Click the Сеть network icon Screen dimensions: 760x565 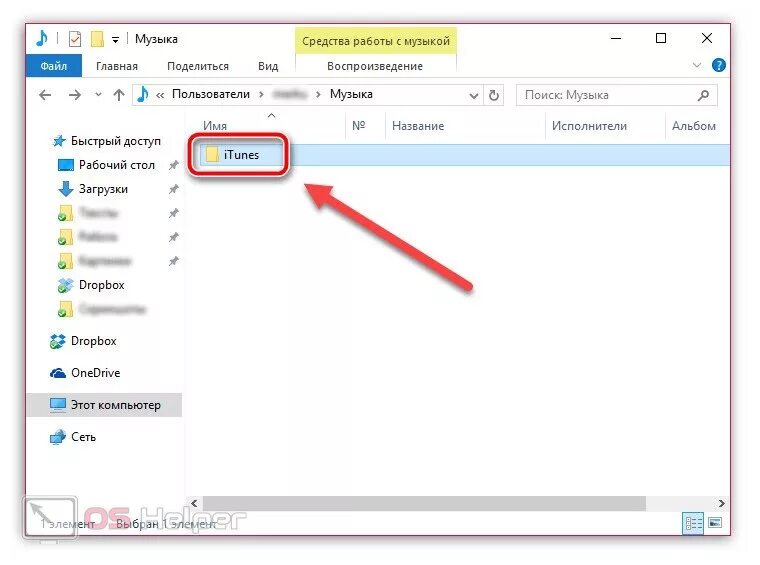(x=58, y=437)
